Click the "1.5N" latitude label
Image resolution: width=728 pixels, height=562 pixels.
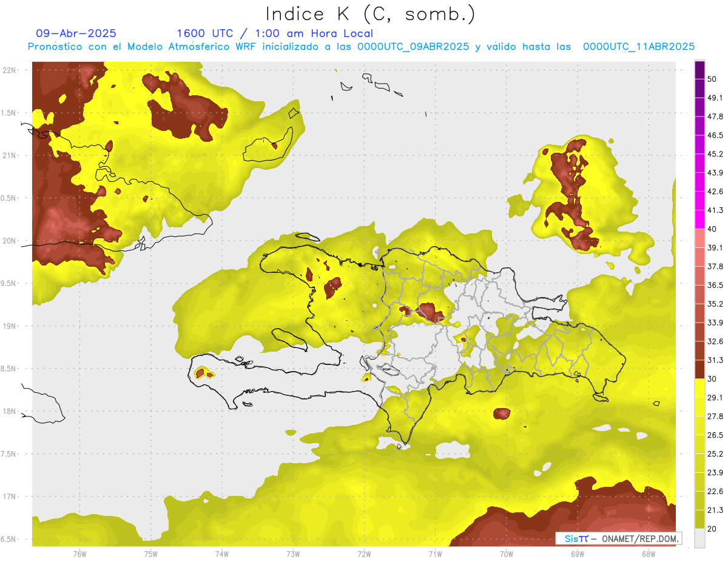tap(9, 113)
